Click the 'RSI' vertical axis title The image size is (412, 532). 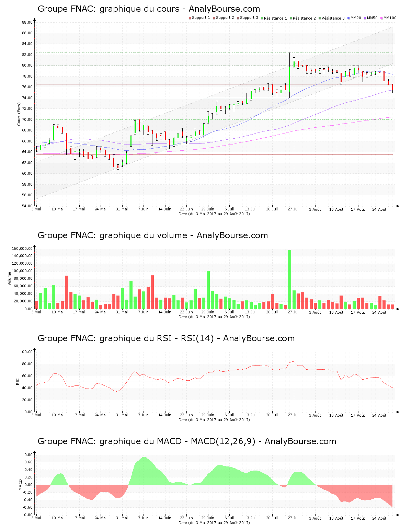tap(18, 381)
